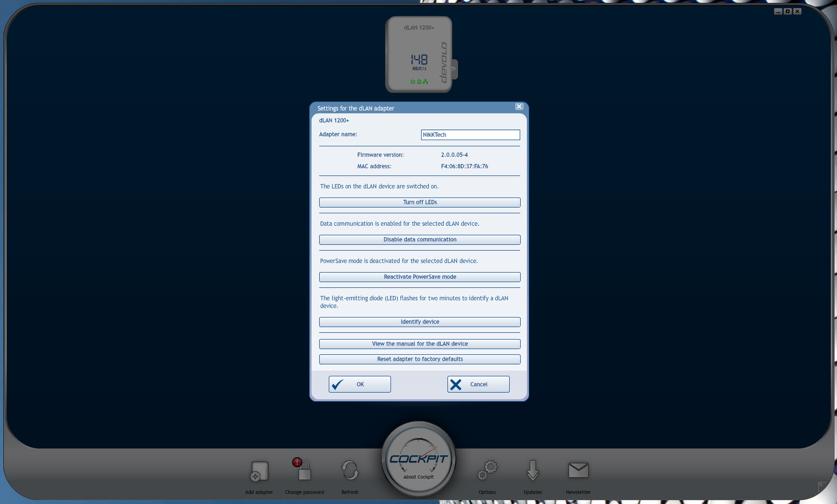Click the Refresh label
Image resolution: width=837 pixels, height=504 pixels.
tap(350, 492)
